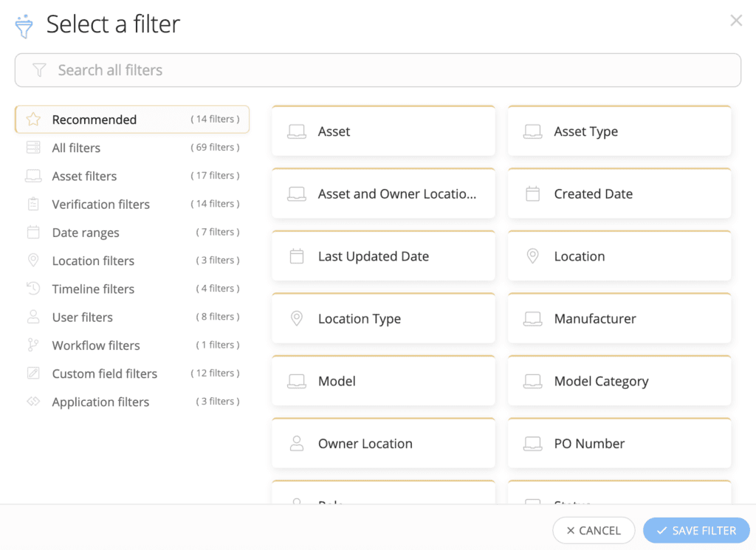Image resolution: width=756 pixels, height=550 pixels.
Task: Click the laptop icon on the Manufacturer card
Action: [x=533, y=319]
